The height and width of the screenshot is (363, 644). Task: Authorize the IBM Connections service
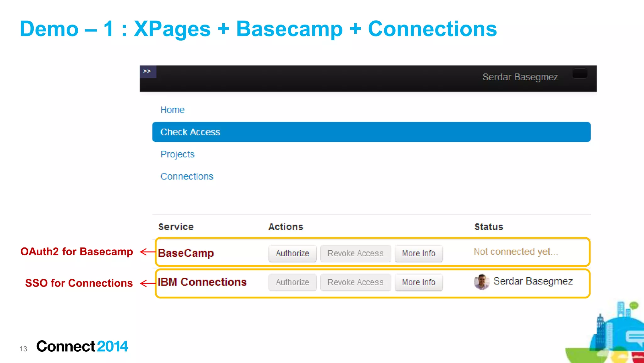pyautogui.click(x=292, y=282)
